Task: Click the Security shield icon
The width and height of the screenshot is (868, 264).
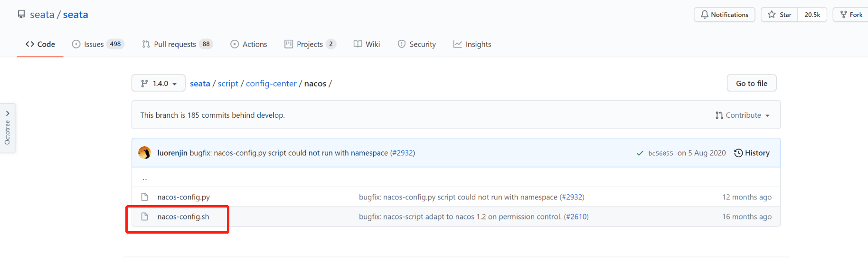Action: pos(402,44)
